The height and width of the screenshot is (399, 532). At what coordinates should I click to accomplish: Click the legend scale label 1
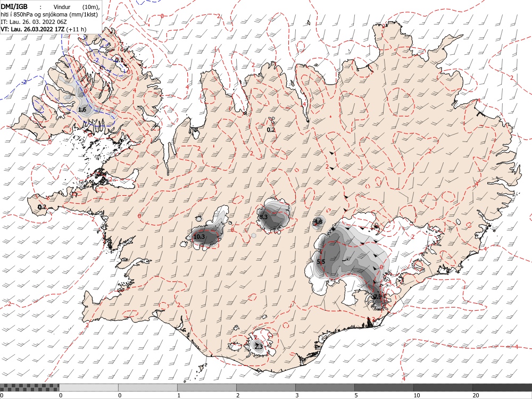pyautogui.click(x=179, y=395)
